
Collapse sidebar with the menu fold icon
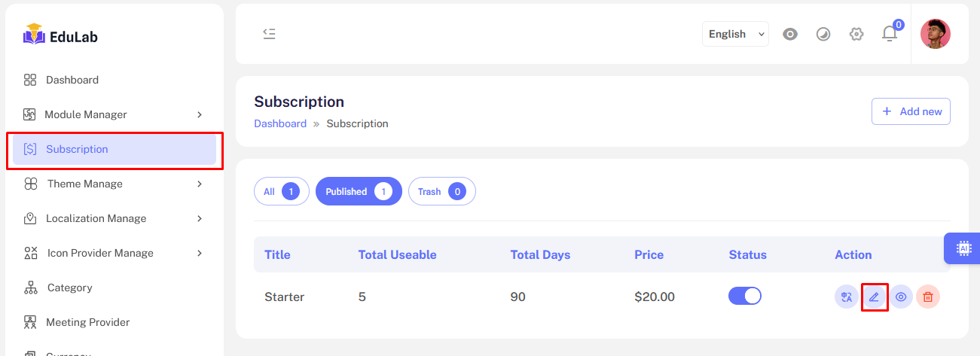[x=269, y=34]
